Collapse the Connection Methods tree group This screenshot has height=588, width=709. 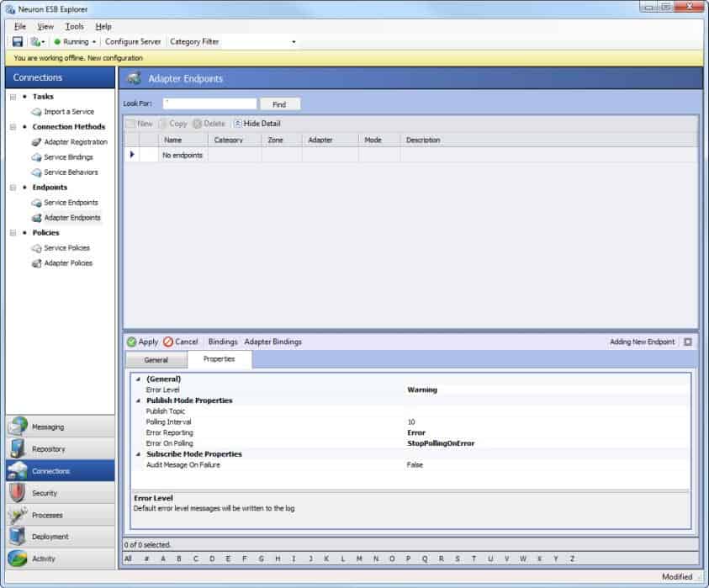tap(13, 127)
